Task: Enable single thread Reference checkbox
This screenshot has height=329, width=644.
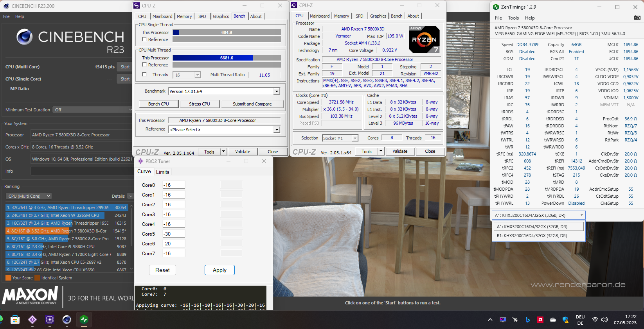Action: point(144,39)
